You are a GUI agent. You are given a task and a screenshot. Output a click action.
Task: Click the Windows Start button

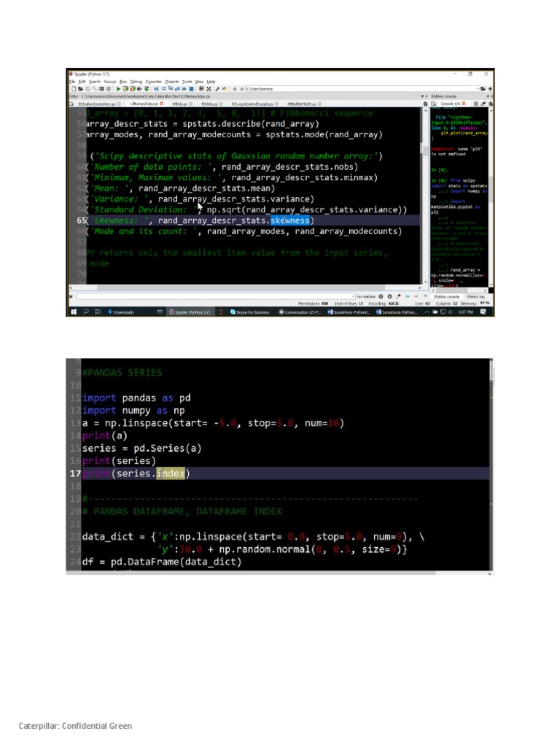[x=74, y=312]
